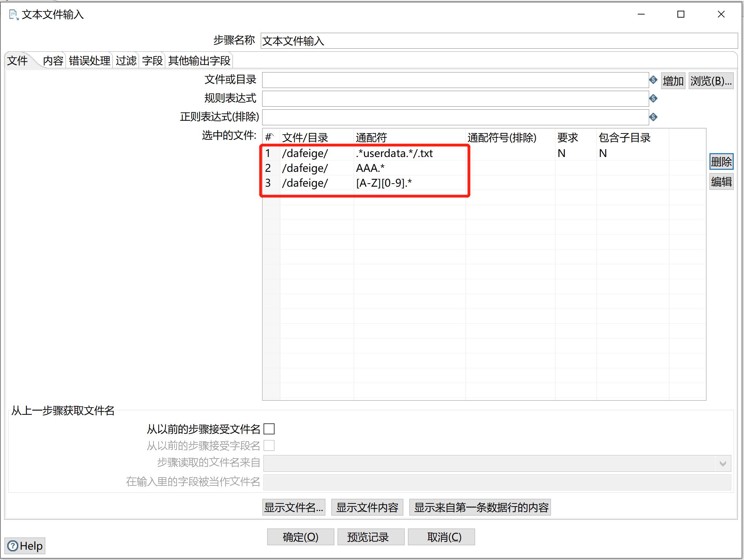Confirm with the 确定(O) button
744x560 pixels.
(300, 537)
